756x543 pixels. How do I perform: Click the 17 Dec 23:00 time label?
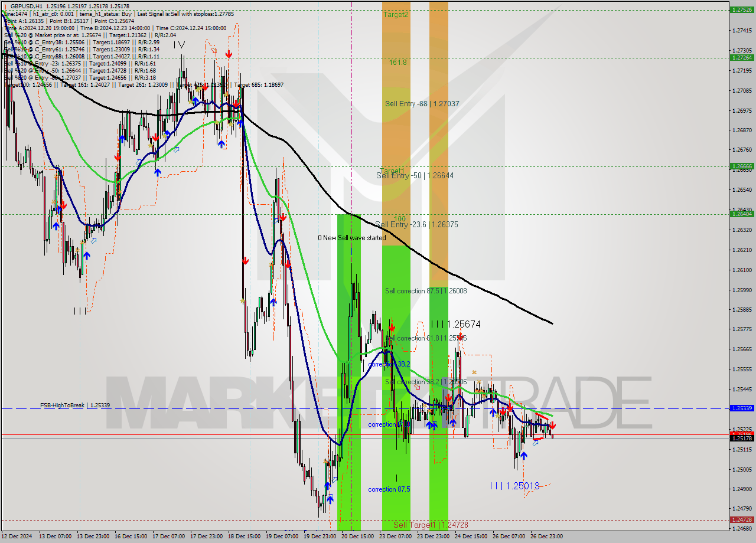207,537
